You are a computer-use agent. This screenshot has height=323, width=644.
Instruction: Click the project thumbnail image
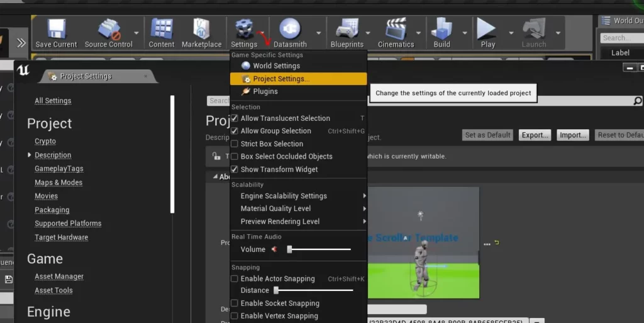tap(423, 242)
